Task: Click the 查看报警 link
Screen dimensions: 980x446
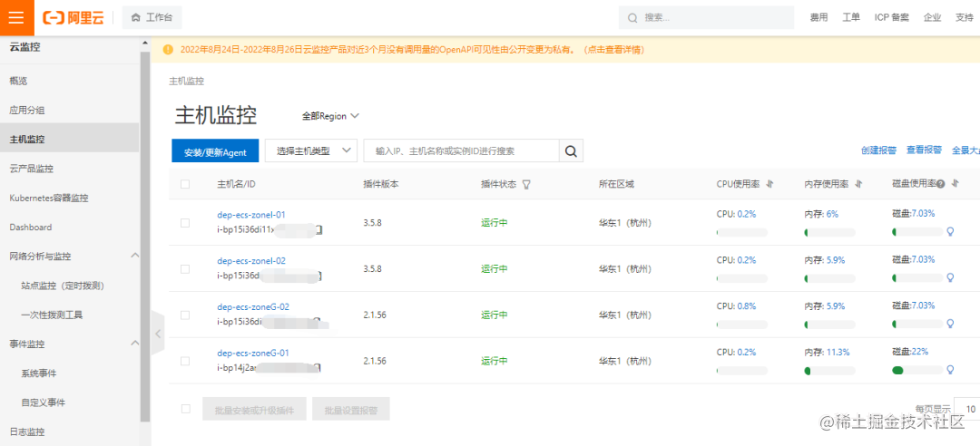Action: tap(925, 150)
